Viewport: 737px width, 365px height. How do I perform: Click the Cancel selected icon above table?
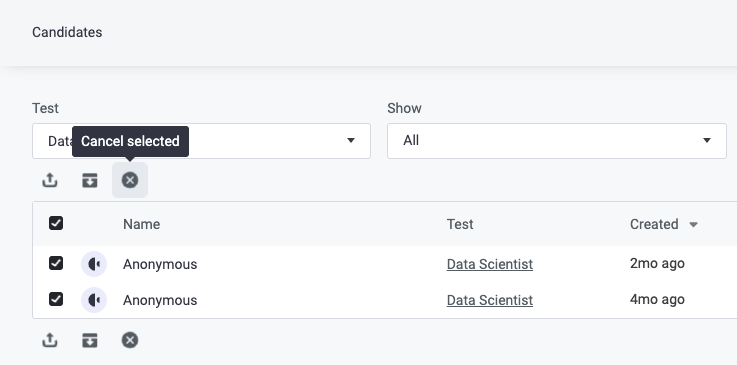click(130, 180)
